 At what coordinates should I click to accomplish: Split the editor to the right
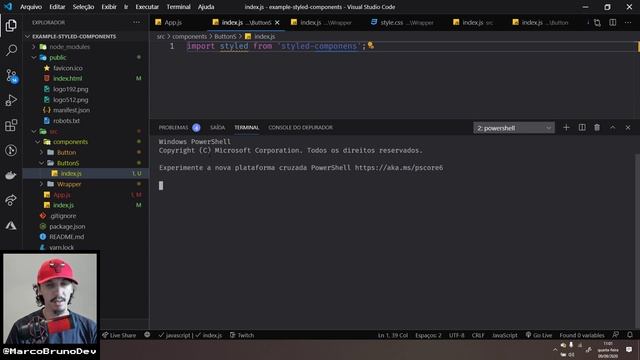point(613,23)
